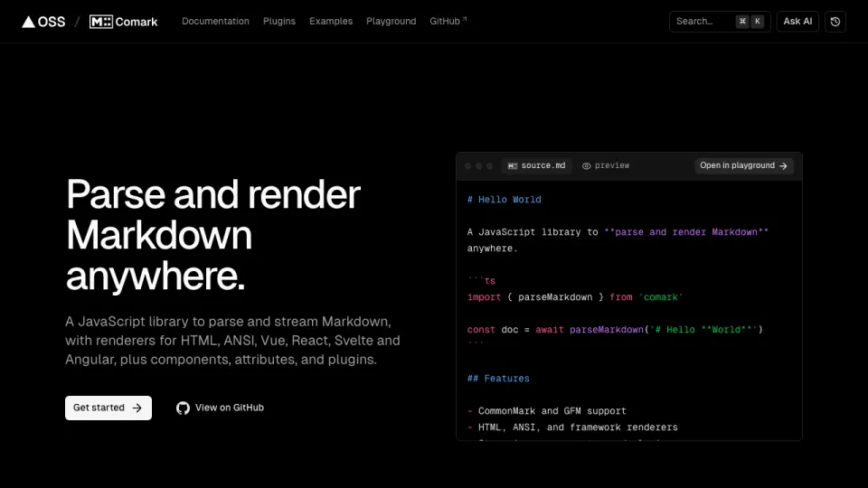The image size is (868, 488).
Task: Switch to the source.md tab
Action: coord(536,165)
